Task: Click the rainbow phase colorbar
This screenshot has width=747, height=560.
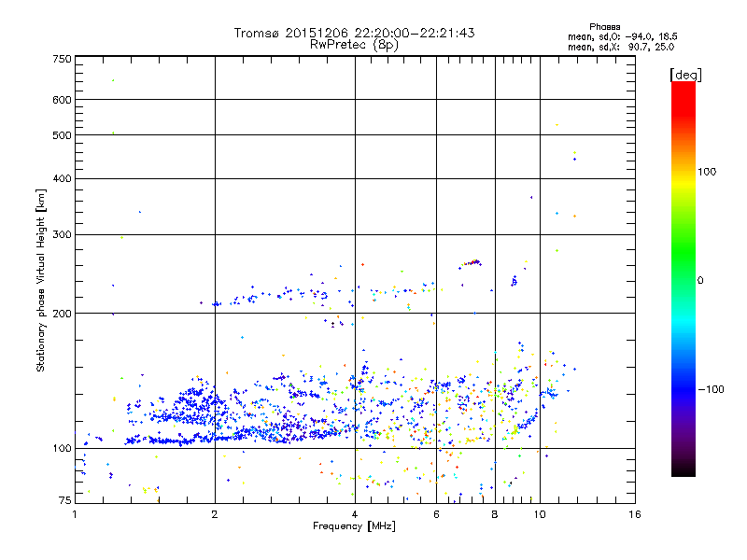Action: 684,278
